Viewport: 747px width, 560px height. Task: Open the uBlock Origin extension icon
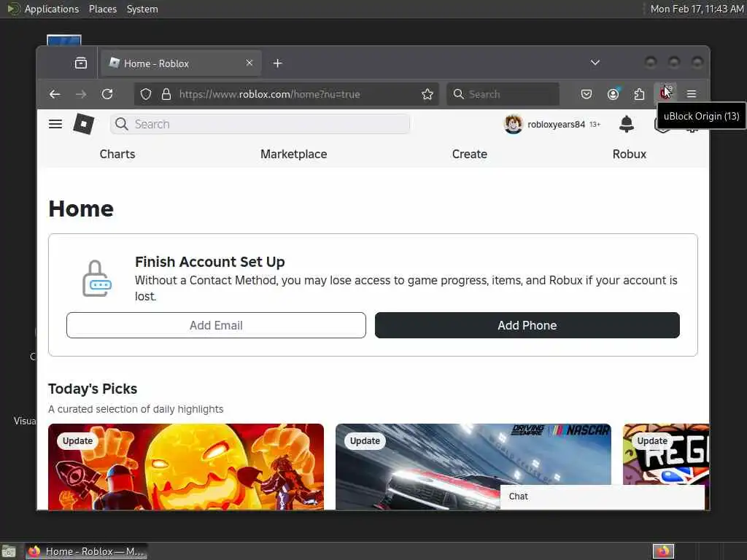point(665,93)
